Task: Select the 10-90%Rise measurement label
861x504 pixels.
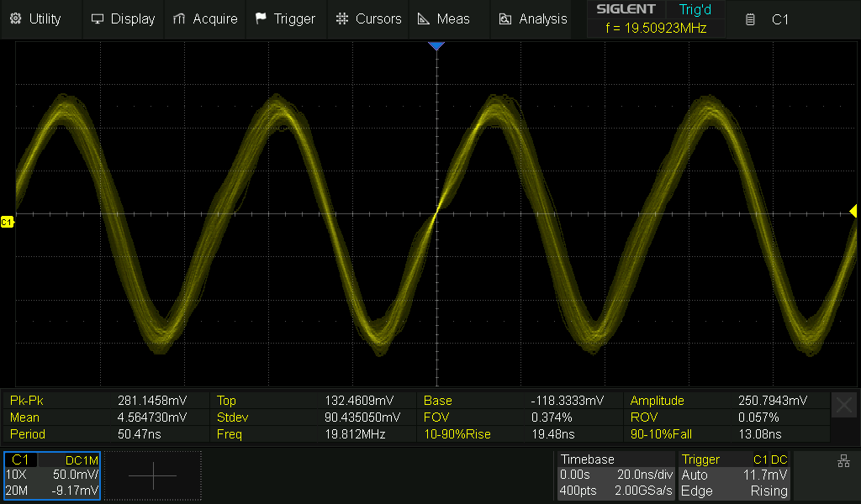Action: point(457,434)
